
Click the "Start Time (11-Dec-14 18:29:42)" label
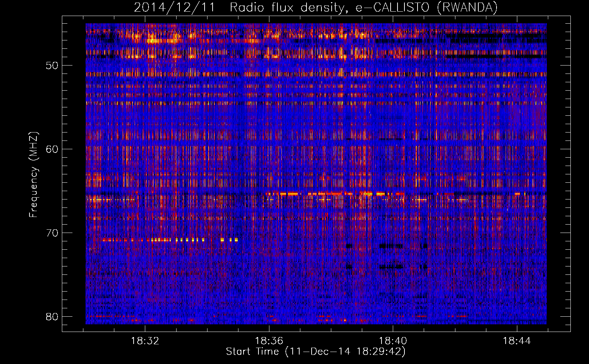click(x=316, y=352)
